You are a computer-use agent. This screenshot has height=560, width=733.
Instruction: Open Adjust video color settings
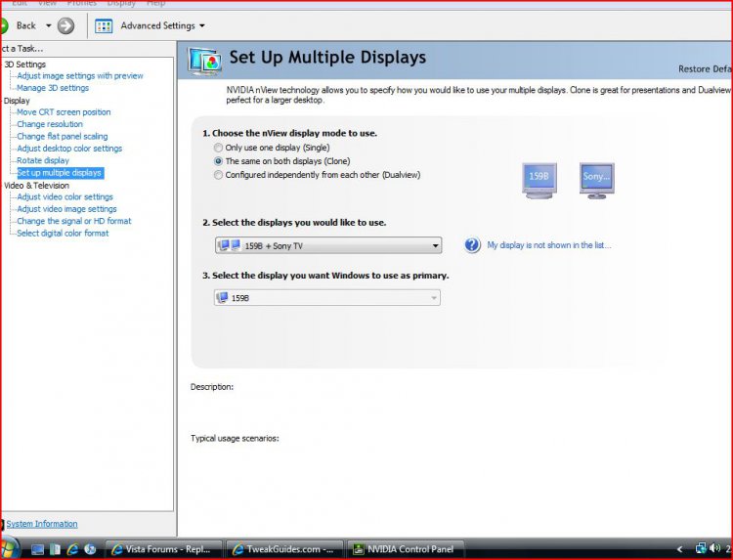[x=65, y=197]
